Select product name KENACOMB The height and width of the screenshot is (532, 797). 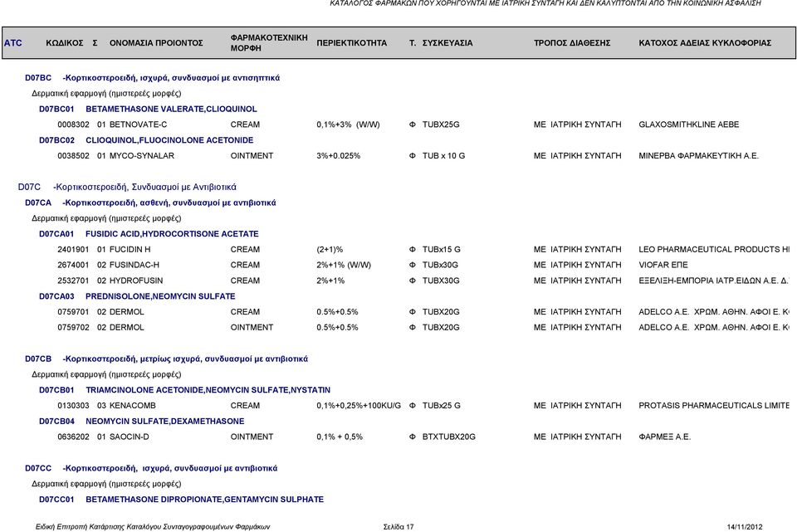click(x=133, y=406)
